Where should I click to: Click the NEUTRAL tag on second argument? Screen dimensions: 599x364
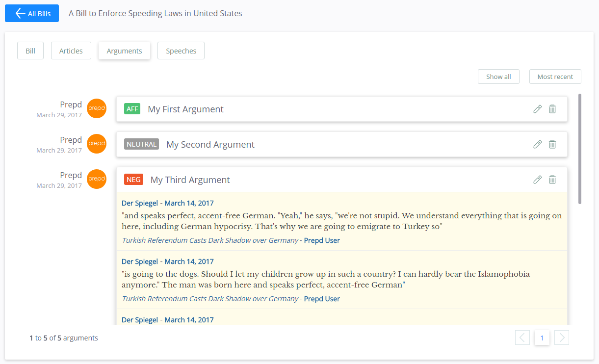tap(141, 144)
